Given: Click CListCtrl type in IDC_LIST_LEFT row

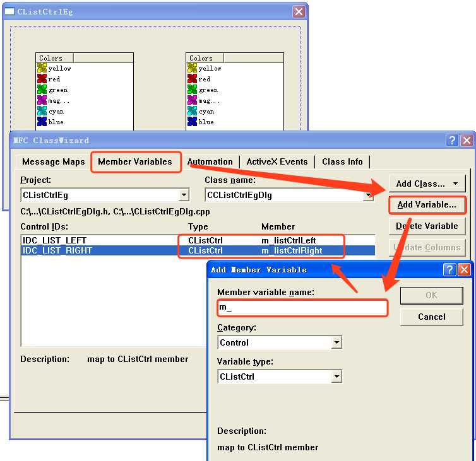Looking at the screenshot, I should coord(205,240).
